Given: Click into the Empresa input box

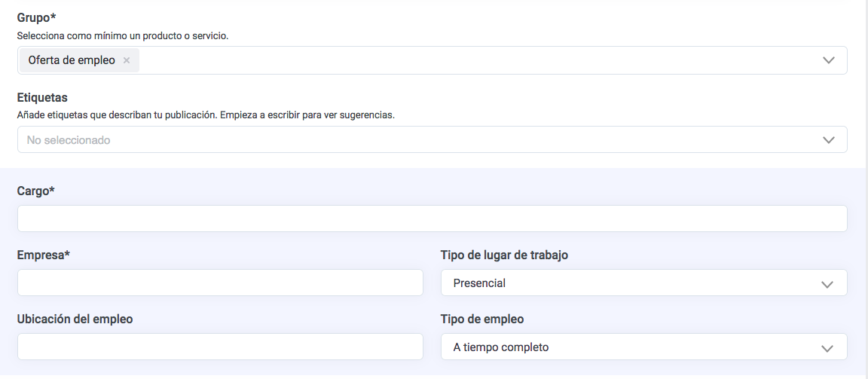Looking at the screenshot, I should [x=220, y=283].
